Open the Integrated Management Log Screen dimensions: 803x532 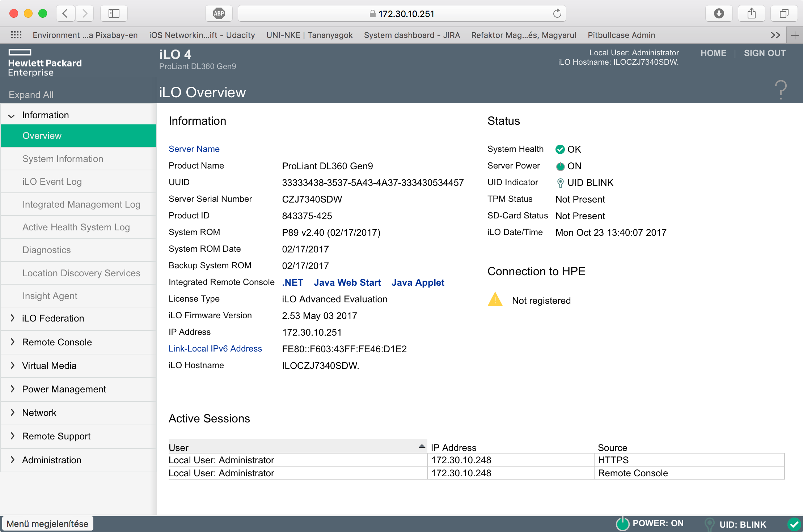click(x=79, y=204)
